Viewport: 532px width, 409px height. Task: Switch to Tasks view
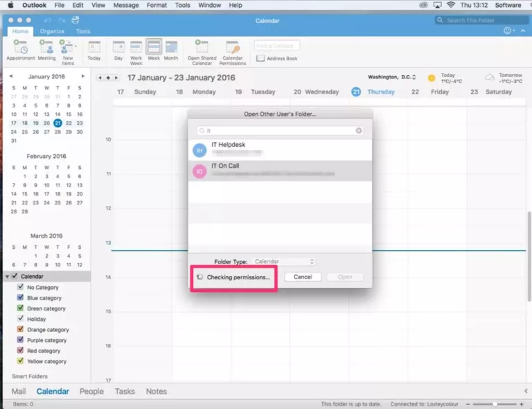[x=125, y=392]
